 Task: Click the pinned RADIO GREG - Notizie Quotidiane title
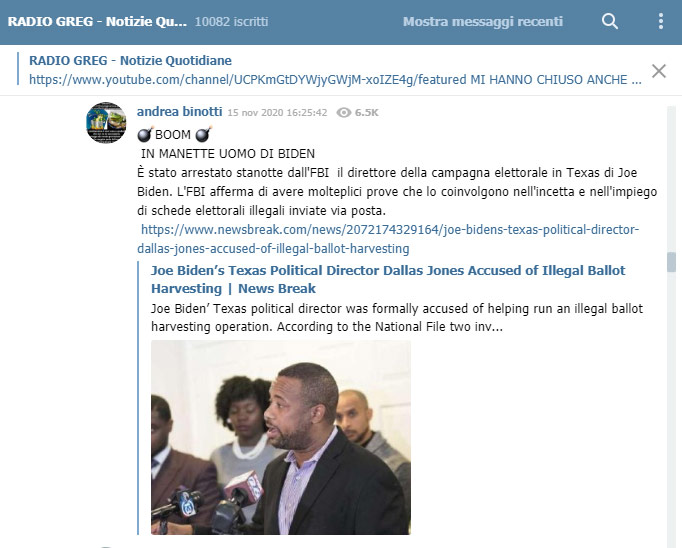coord(130,60)
